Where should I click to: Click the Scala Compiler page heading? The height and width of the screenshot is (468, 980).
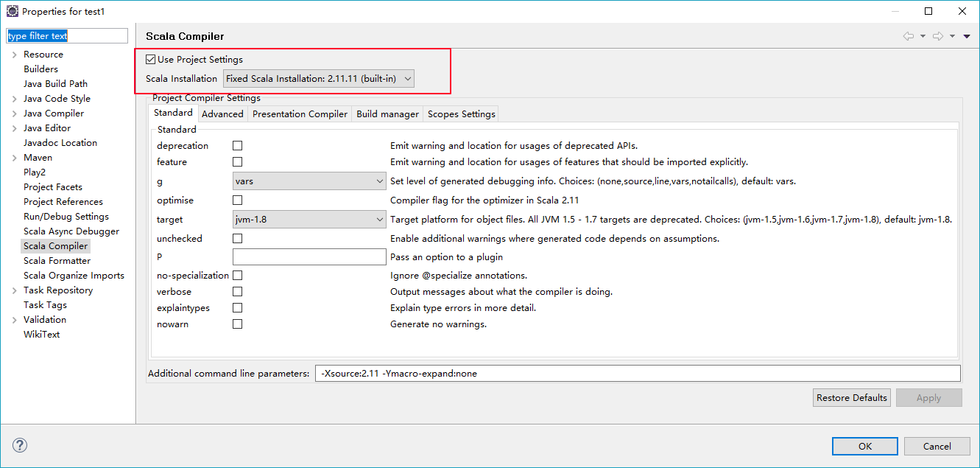[185, 36]
